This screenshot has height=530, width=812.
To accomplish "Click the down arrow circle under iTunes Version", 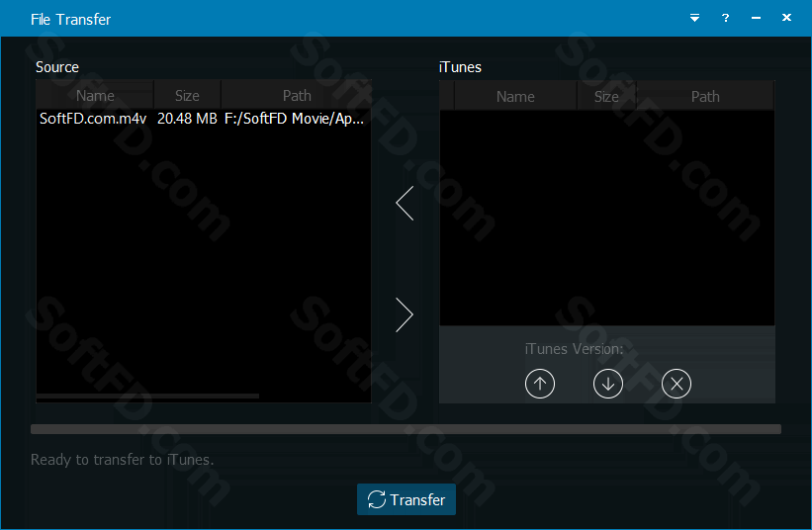I will (x=608, y=384).
